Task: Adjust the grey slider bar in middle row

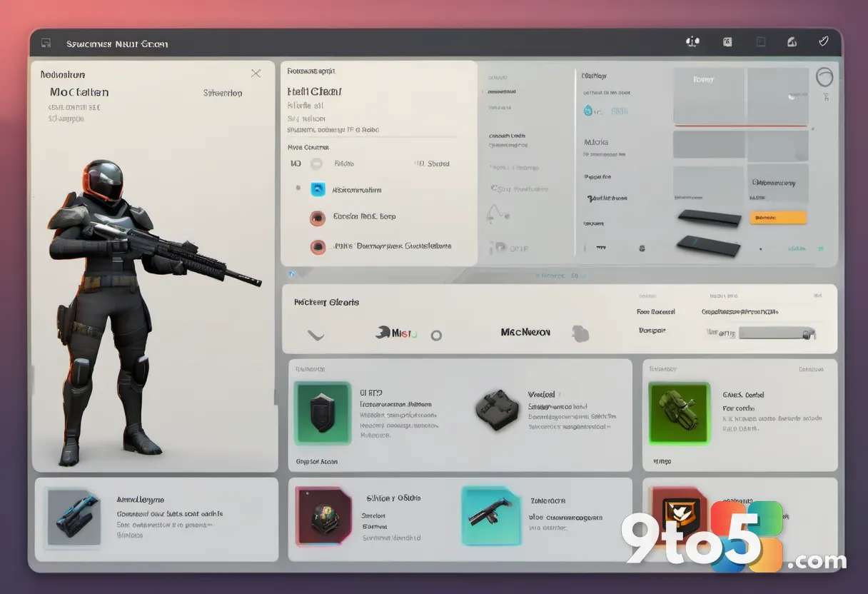Action: click(777, 333)
